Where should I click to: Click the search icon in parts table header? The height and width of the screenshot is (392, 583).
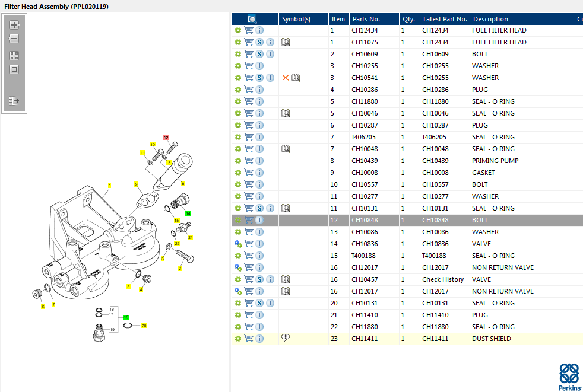tap(252, 19)
